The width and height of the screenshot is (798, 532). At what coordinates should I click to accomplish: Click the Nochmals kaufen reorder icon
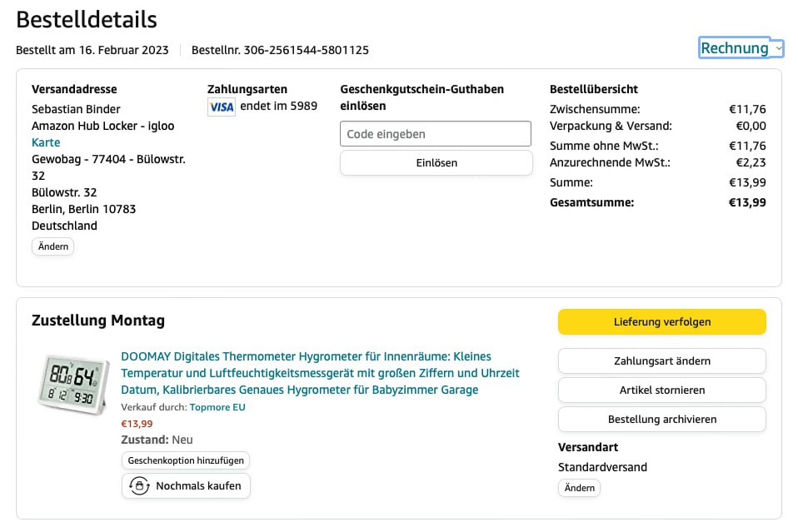(x=139, y=486)
